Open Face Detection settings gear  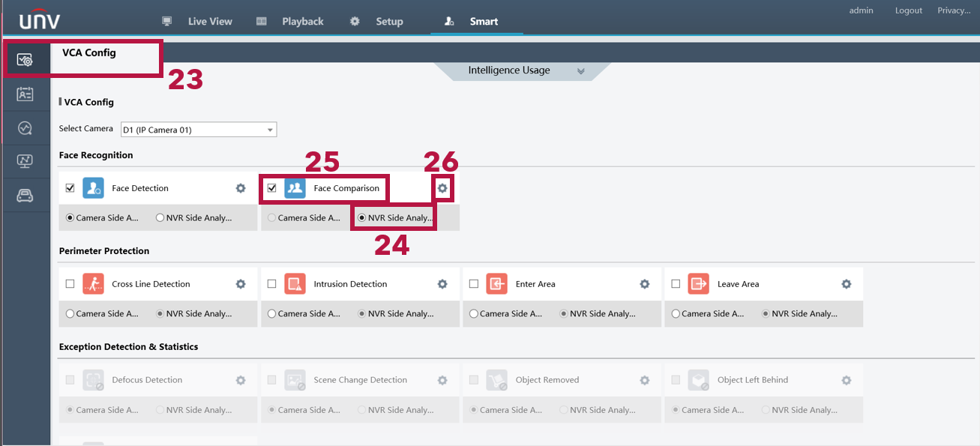pos(241,188)
